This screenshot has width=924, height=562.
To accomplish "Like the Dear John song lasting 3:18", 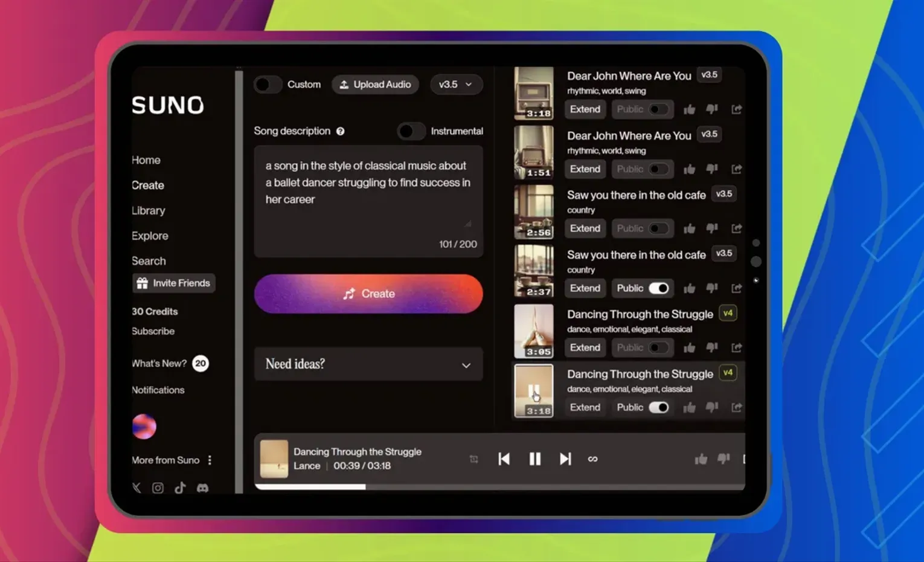I will click(689, 109).
